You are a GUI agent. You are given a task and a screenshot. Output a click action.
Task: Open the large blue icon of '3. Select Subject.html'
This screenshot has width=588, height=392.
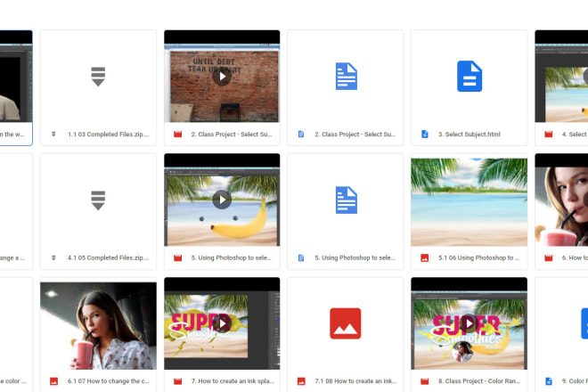470,76
